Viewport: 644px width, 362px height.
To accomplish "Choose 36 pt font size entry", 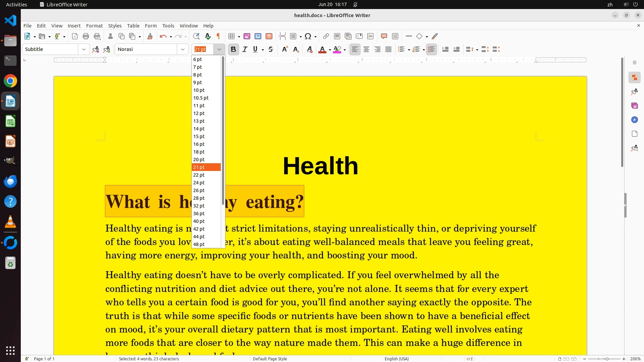I will click(199, 214).
